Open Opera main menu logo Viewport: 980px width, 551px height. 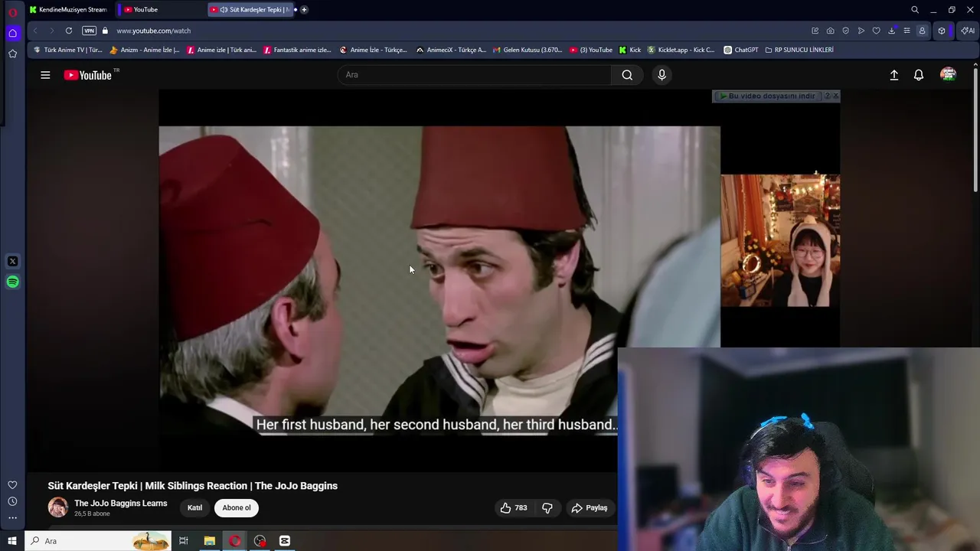[12, 12]
